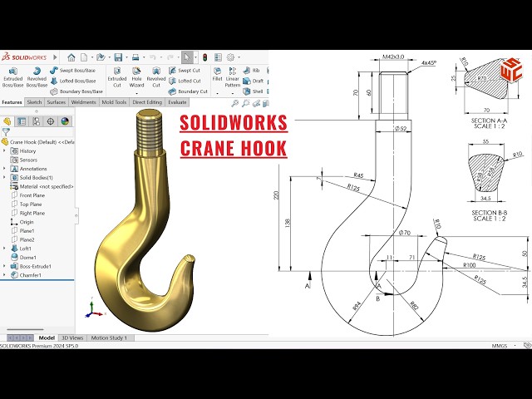Image resolution: width=532 pixels, height=399 pixels.
Task: Switch to the Features ribbon tab
Action: tap(12, 102)
